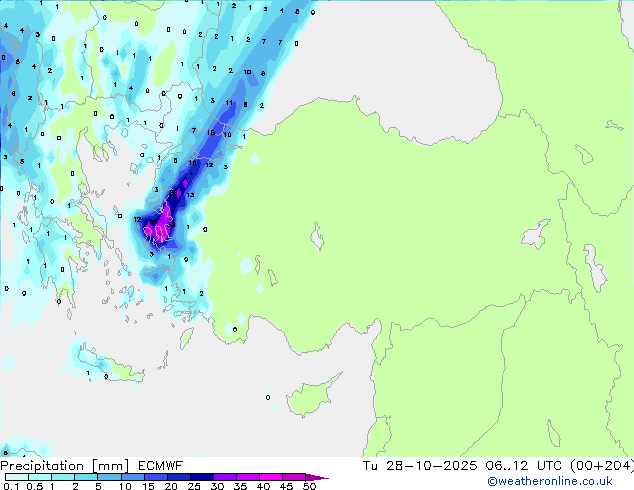Image resolution: width=634 pixels, height=490 pixels.
Task: Click the '0.5' legend value
Action: 34,486
